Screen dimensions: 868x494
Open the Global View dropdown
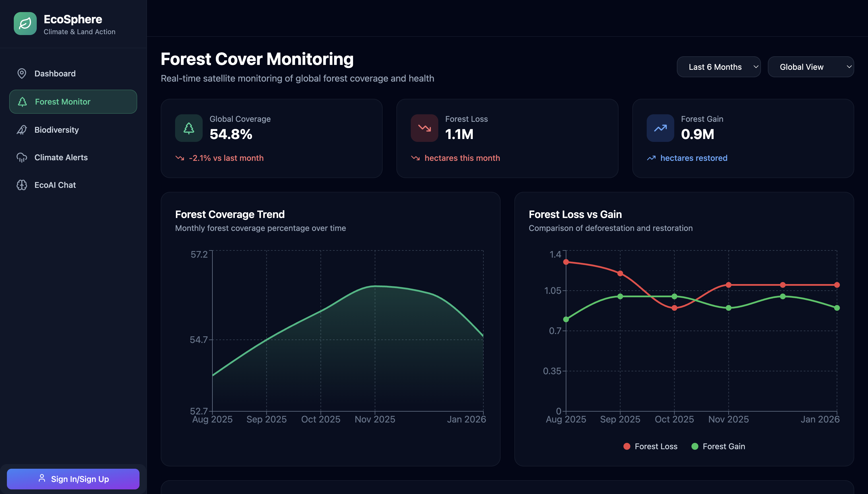(810, 67)
